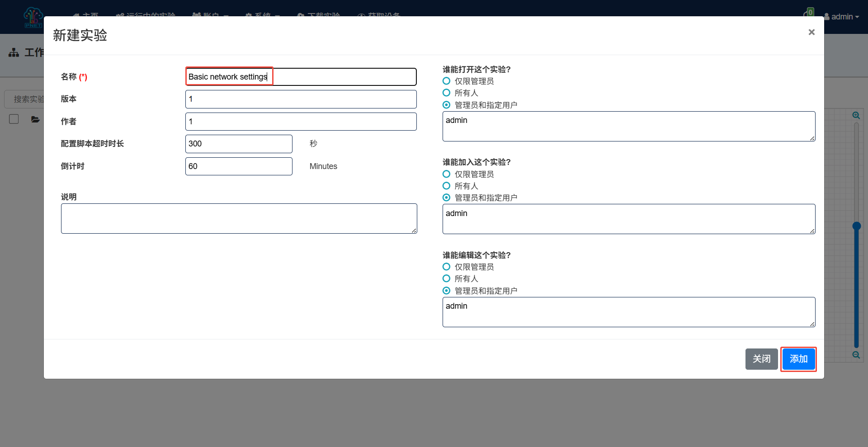
Task: Select 仅限管理员 under 谁能打开这个实验
Action: tap(446, 81)
